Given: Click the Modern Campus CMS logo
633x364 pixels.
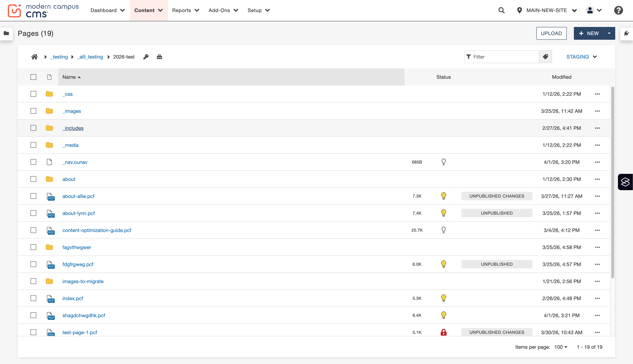Looking at the screenshot, I should (43, 10).
